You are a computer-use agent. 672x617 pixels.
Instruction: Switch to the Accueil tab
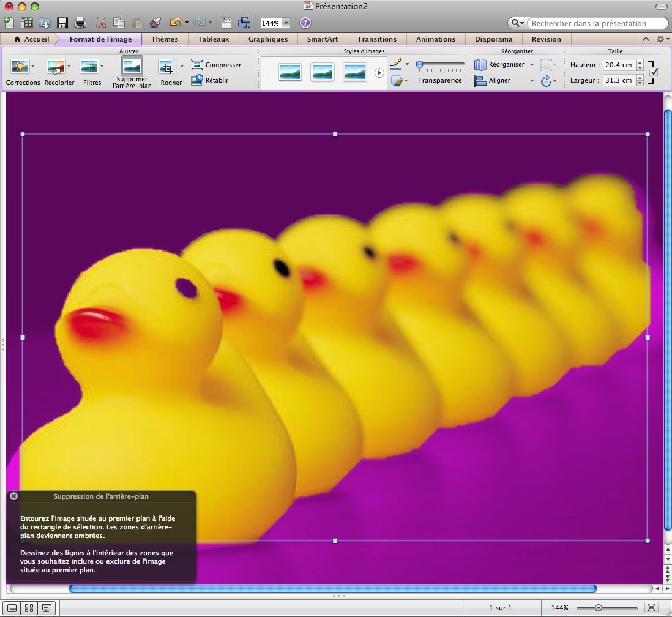pos(32,39)
